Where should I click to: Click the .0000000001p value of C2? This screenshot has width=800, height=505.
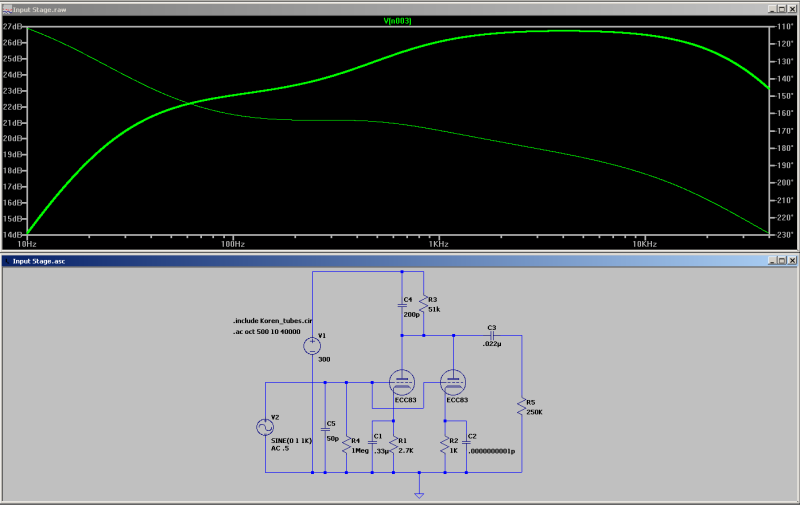[x=492, y=451]
